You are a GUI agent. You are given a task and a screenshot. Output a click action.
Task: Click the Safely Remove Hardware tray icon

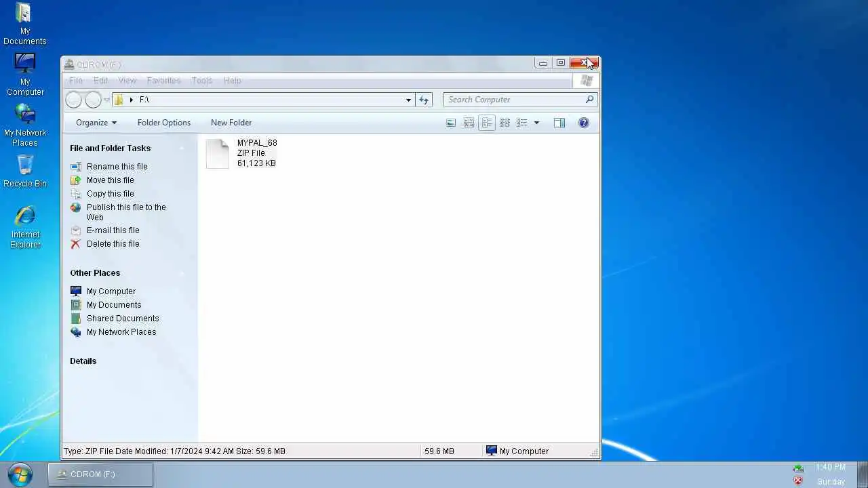point(798,468)
